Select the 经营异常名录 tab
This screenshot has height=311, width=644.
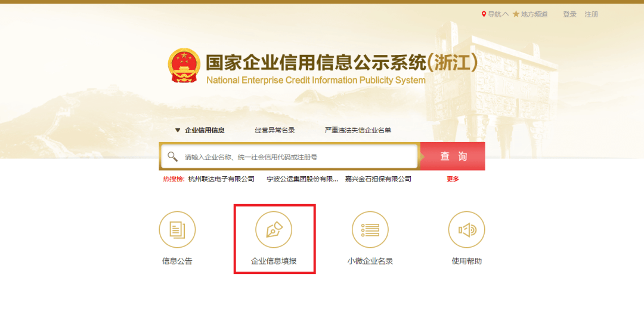pos(275,130)
